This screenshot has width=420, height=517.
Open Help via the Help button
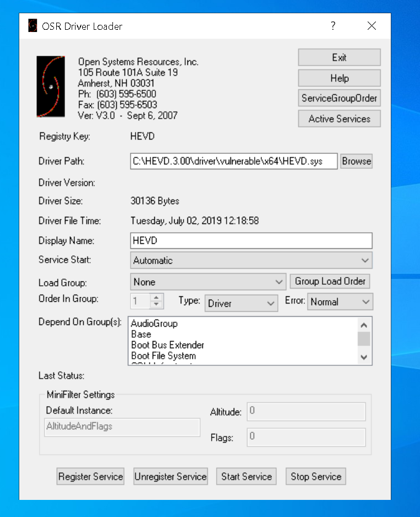[x=340, y=78]
